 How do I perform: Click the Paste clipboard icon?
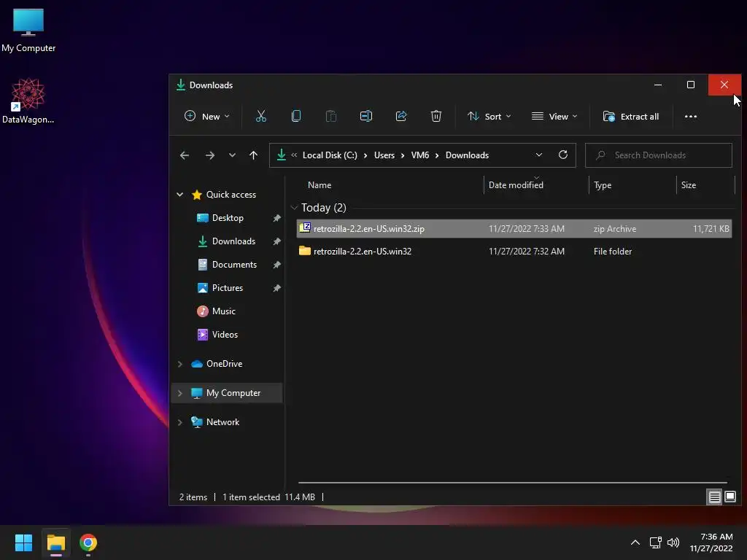pos(330,116)
